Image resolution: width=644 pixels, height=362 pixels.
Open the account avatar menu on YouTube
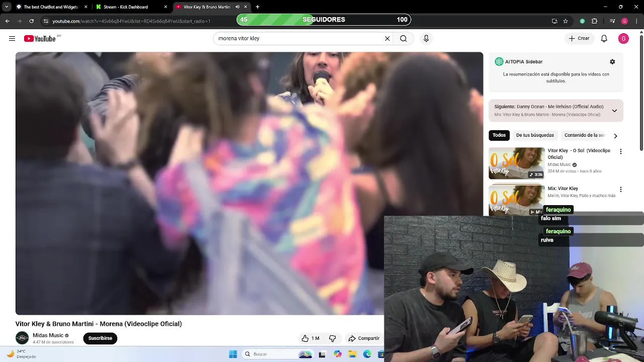623,39
